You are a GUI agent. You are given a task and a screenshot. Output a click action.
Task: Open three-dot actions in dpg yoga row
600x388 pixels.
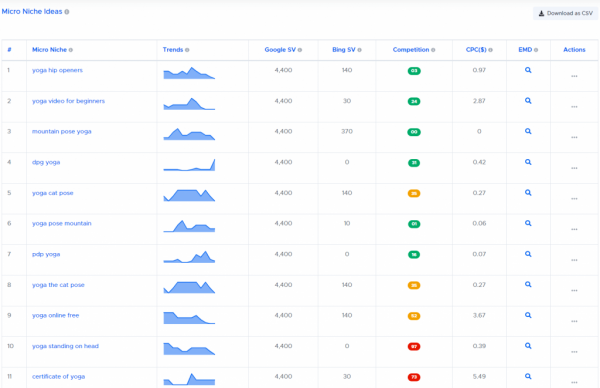[574, 168]
